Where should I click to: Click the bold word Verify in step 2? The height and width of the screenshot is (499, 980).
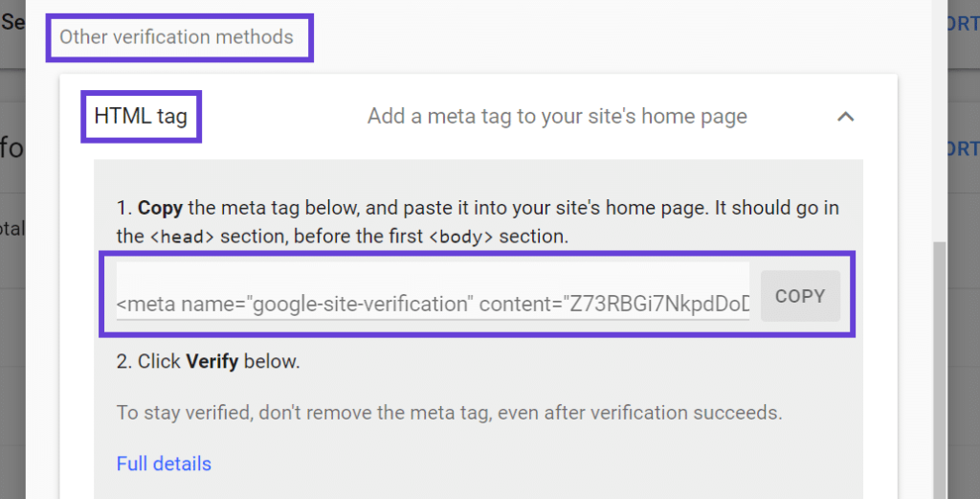pyautogui.click(x=212, y=362)
